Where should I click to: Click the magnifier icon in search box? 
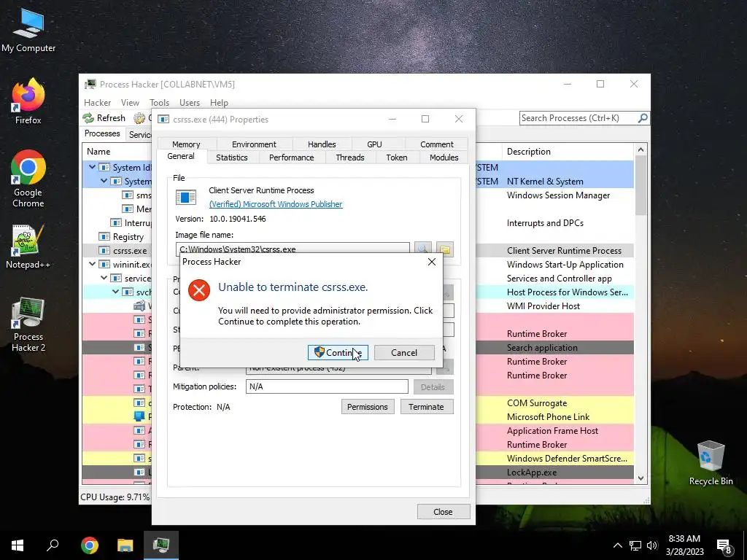pos(643,117)
